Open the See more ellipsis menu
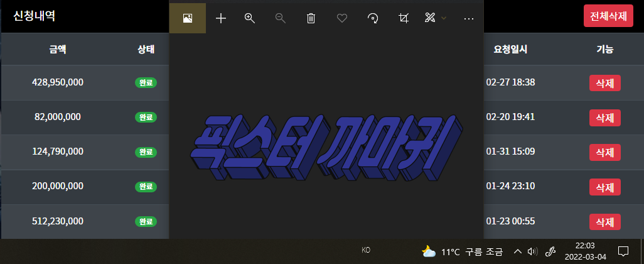 pyautogui.click(x=469, y=18)
